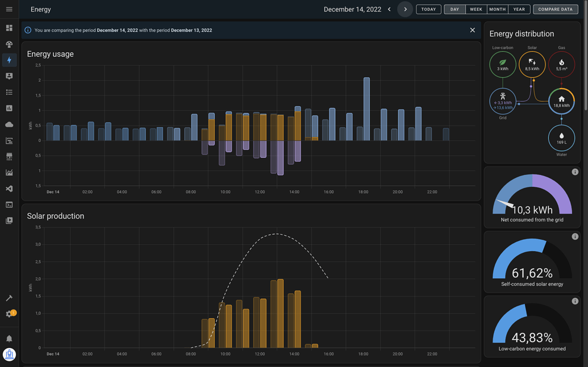Expand the sidebar with hamburger menu
Viewport: 588px width, 367px height.
point(9,9)
